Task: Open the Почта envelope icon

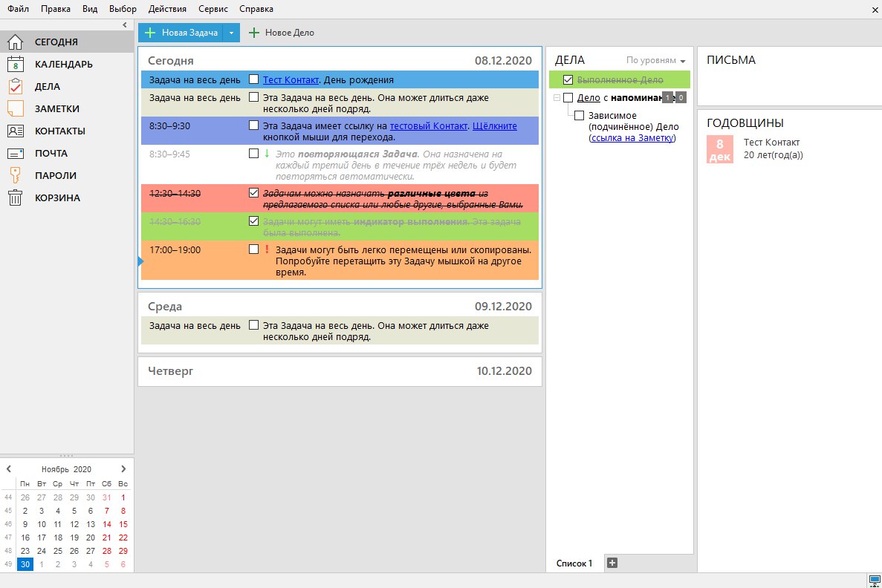Action: pyautogui.click(x=15, y=154)
